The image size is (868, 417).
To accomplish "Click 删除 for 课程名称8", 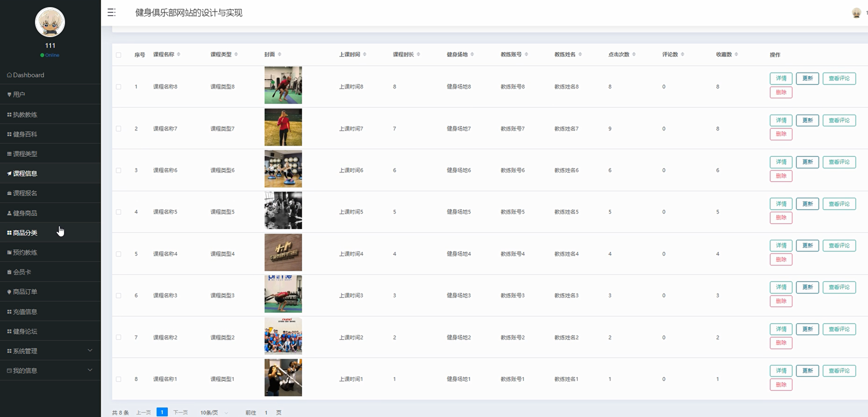I will [781, 92].
